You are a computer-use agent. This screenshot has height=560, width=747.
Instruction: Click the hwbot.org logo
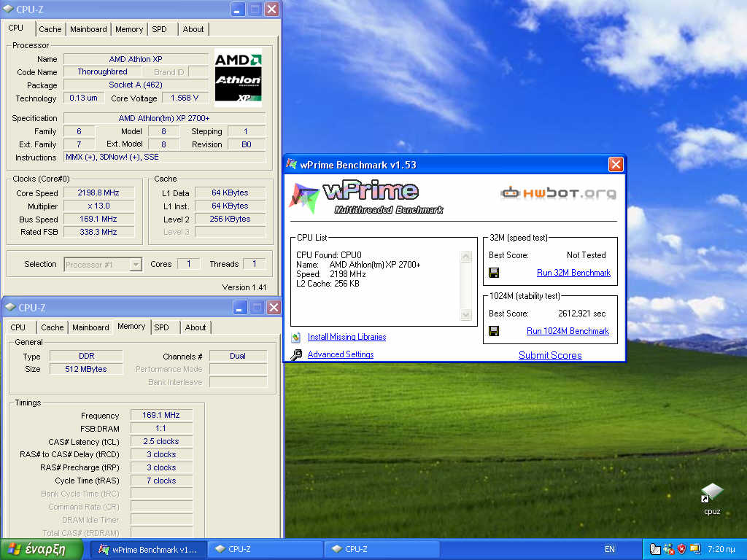558,192
